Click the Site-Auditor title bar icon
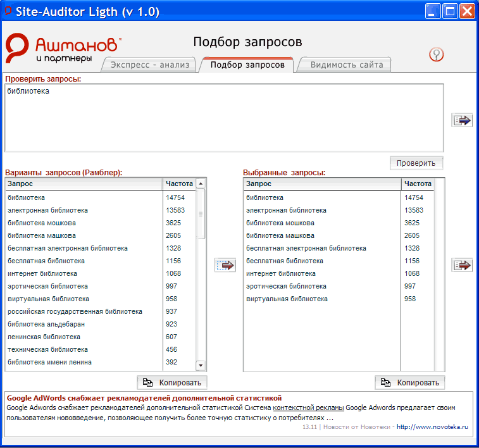 pyautogui.click(x=8, y=11)
